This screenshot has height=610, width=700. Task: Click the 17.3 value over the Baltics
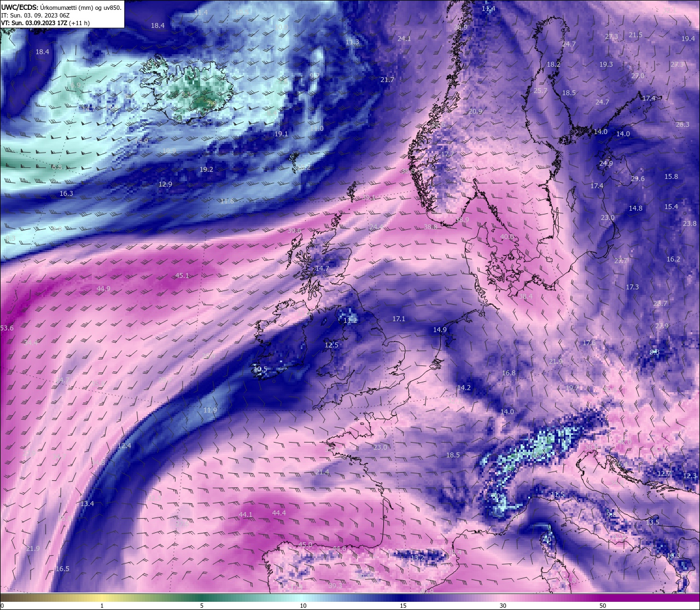pos(632,287)
